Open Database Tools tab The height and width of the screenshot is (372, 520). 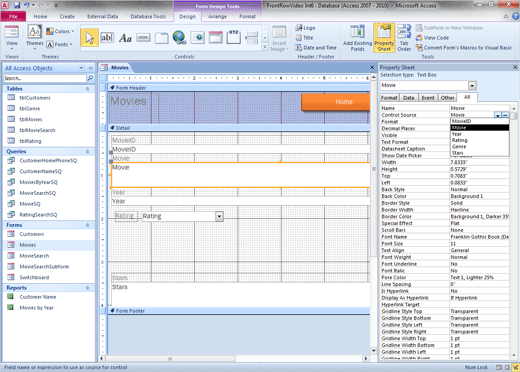coord(148,16)
